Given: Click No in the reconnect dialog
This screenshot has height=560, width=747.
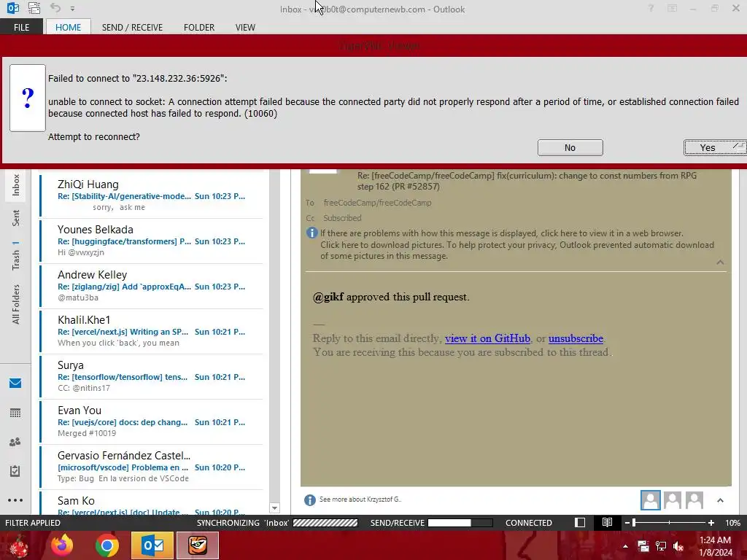Looking at the screenshot, I should [570, 147].
